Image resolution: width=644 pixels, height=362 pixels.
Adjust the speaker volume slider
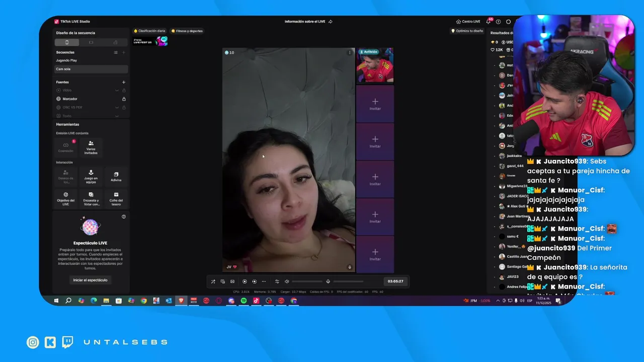click(x=307, y=282)
